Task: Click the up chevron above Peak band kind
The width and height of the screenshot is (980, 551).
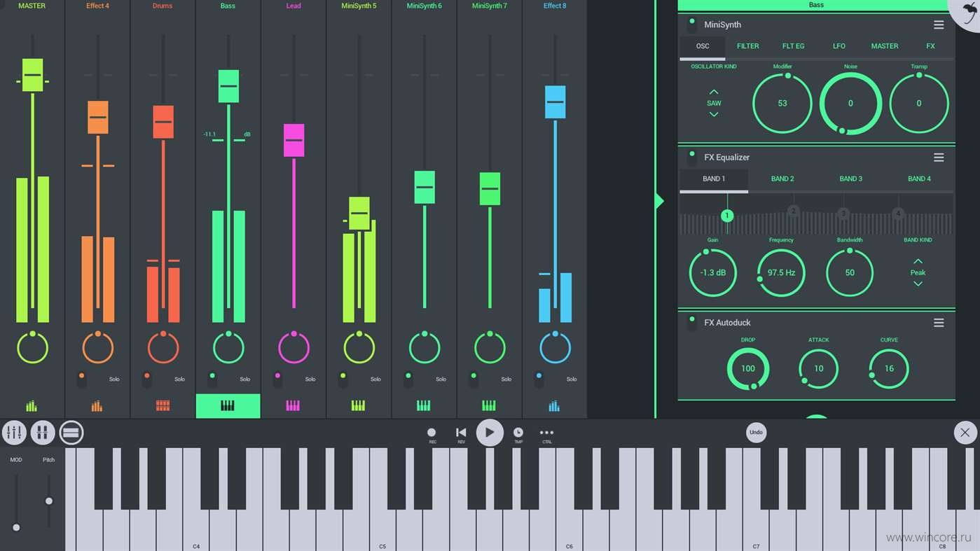Action: coord(918,261)
